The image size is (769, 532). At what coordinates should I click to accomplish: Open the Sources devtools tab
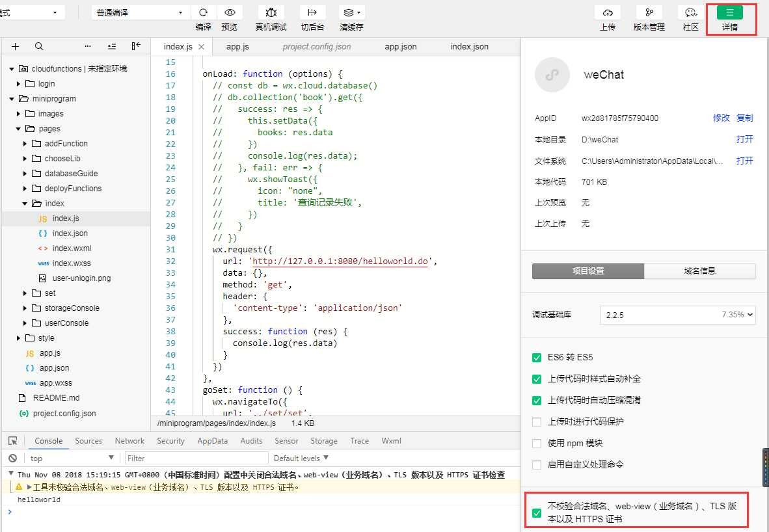[x=88, y=441]
